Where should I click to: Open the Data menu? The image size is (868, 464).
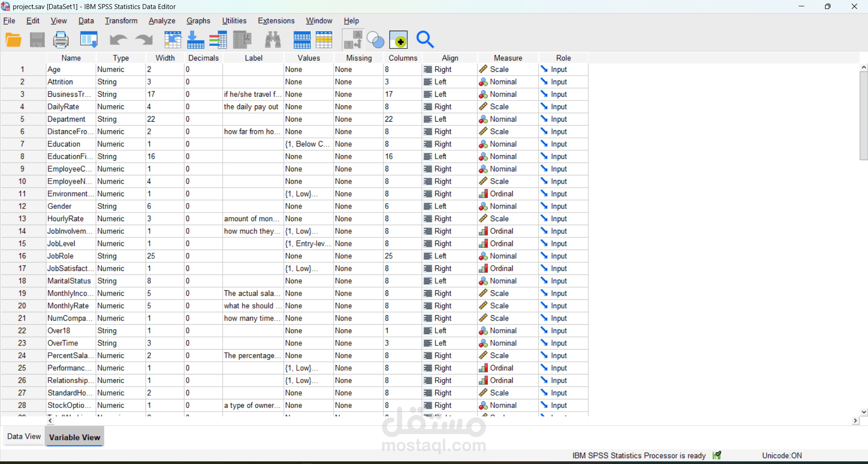point(86,21)
